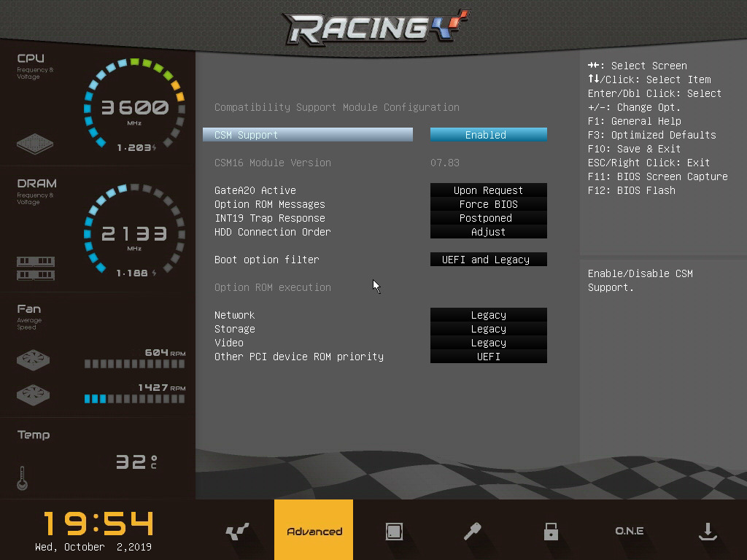Click the DRAM memory modules icon
747x560 pixels.
36,268
